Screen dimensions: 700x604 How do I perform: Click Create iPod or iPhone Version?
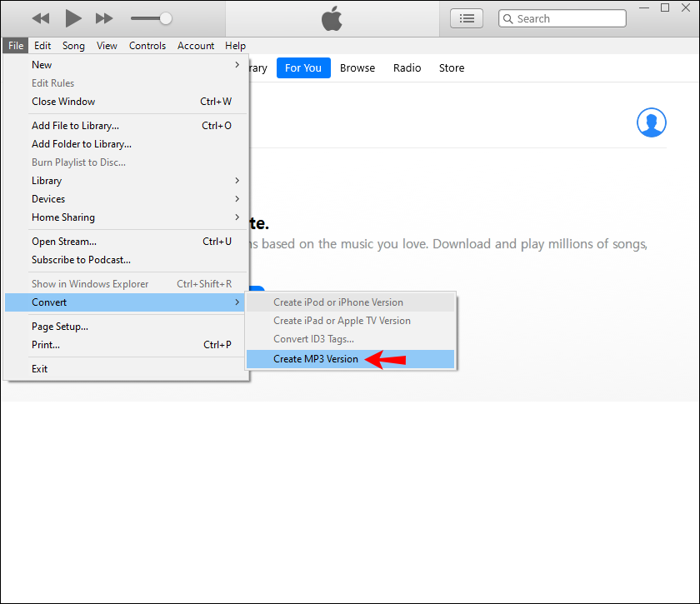[351, 302]
